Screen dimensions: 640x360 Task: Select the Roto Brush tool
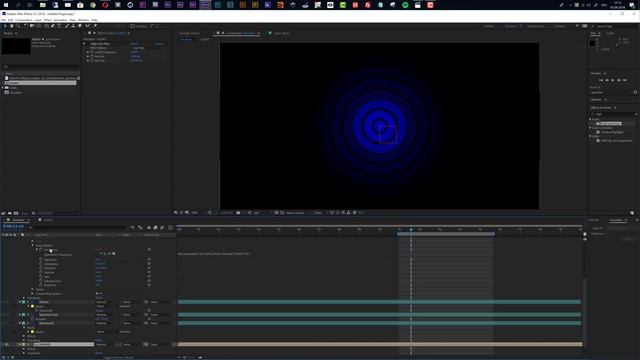[x=87, y=26]
